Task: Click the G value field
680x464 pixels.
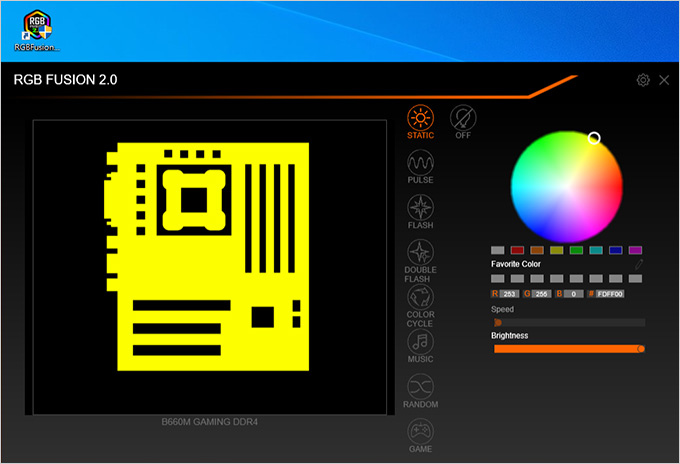Action: point(541,294)
